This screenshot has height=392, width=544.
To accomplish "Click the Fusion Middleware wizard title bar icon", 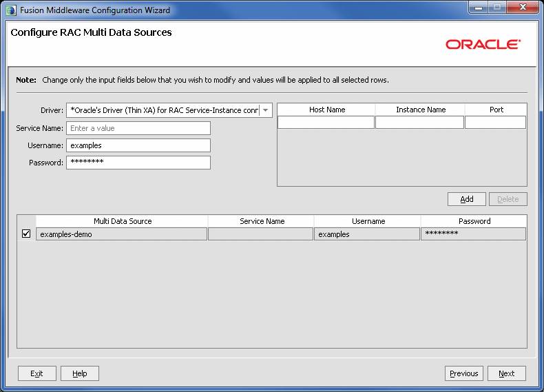I will point(11,10).
